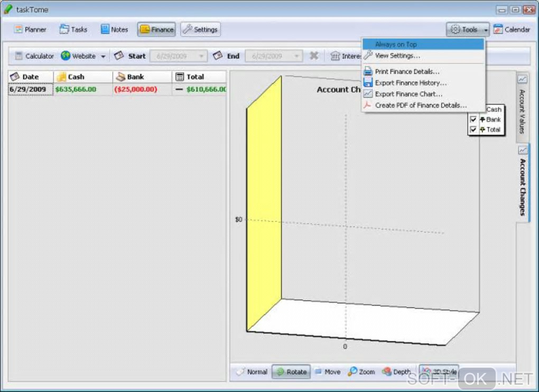Toggle the Rotate chart mode
The height and width of the screenshot is (392, 539).
291,372
